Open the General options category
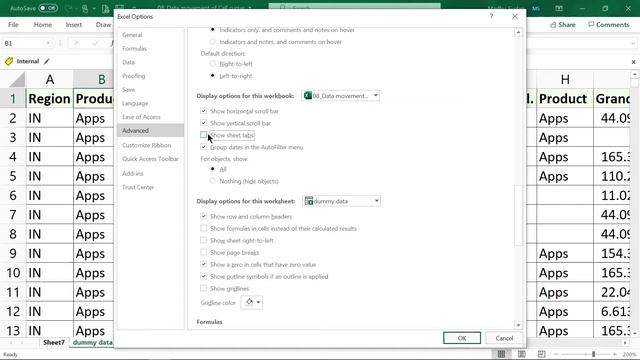The image size is (640, 360). (132, 35)
